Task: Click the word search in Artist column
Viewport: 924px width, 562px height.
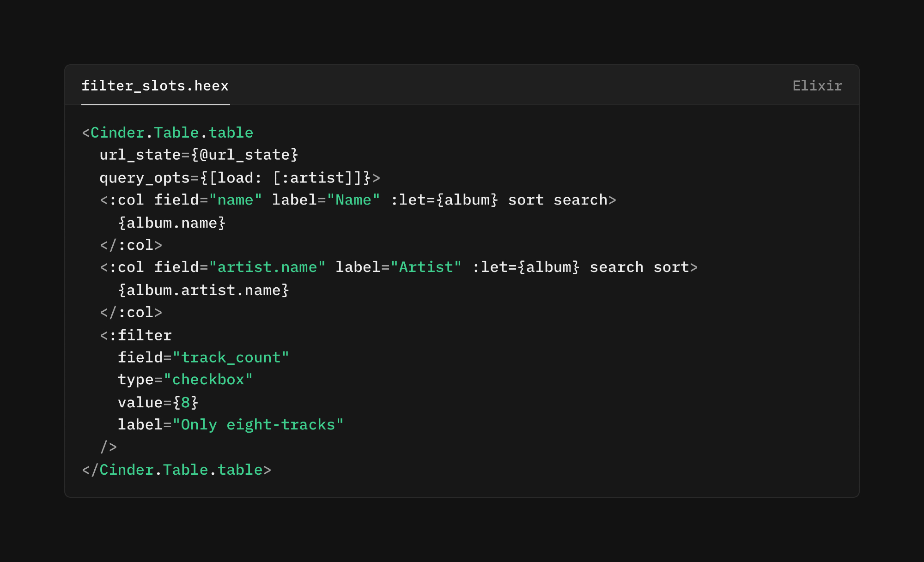Action: click(616, 268)
